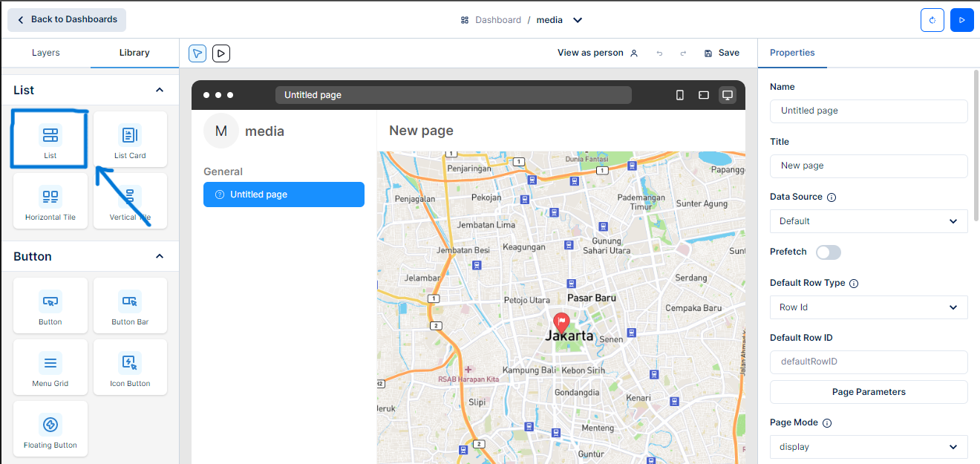Image resolution: width=980 pixels, height=464 pixels.
Task: Toggle the Prefetch switch
Action: point(828,252)
